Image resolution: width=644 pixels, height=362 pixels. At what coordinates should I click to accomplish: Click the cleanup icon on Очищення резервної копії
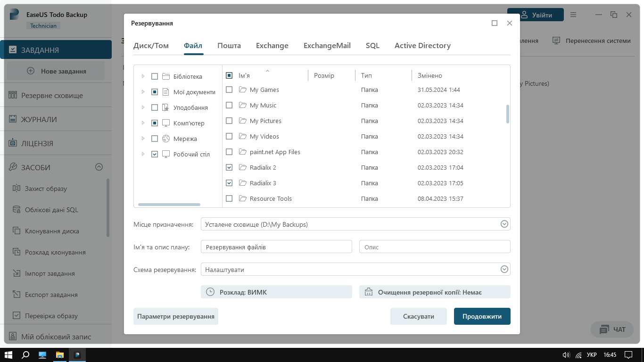[369, 292]
